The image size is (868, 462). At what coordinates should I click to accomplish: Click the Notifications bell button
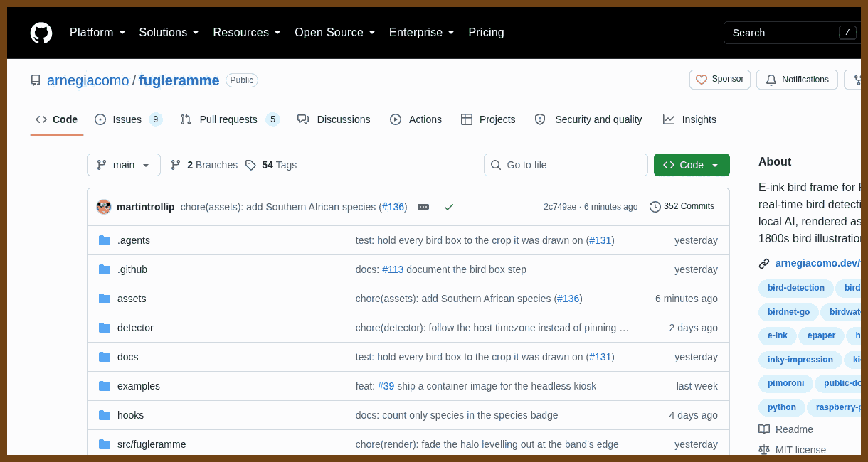797,80
